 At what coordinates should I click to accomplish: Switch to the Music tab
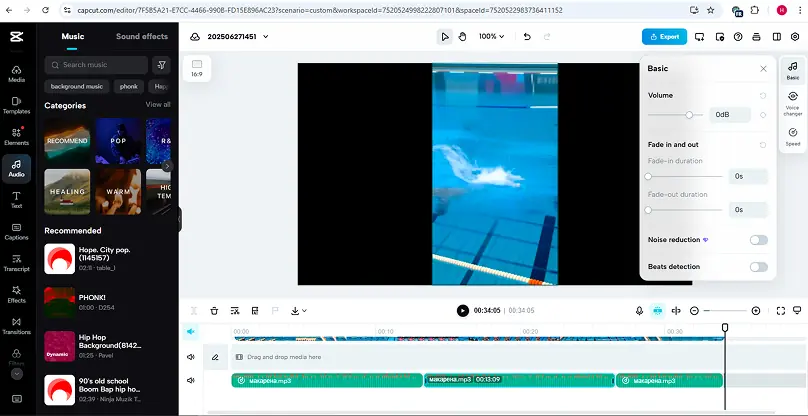tap(73, 37)
